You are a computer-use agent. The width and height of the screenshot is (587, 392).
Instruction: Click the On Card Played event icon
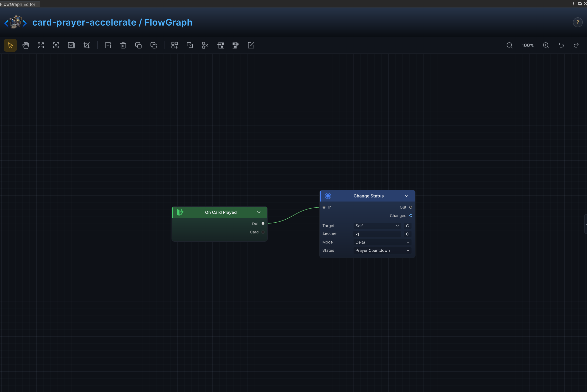click(180, 212)
